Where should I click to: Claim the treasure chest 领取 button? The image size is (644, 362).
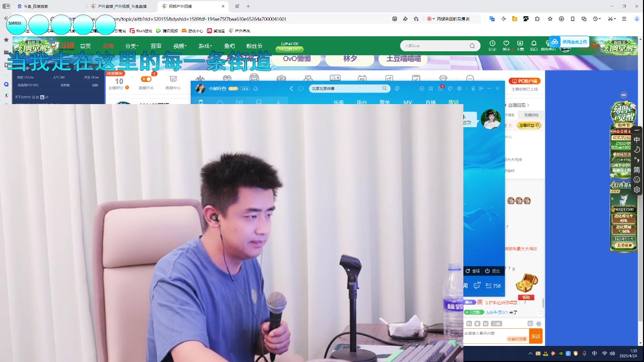(x=526, y=297)
